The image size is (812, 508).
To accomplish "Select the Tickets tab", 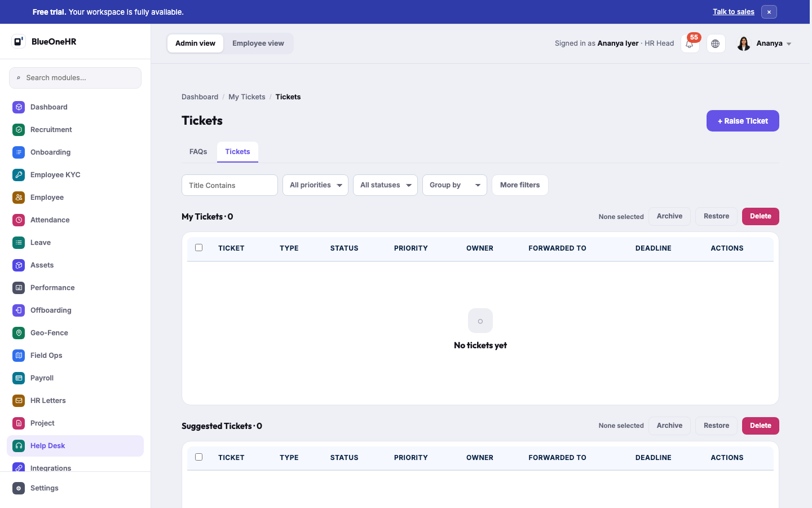I will tap(237, 151).
